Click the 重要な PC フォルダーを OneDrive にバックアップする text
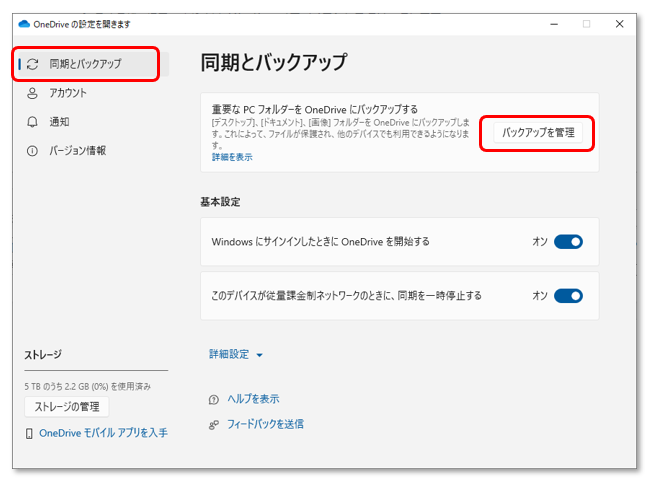 (315, 110)
